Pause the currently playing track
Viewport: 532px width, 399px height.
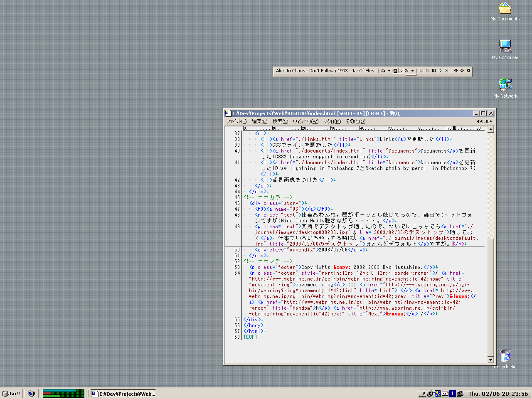click(x=434, y=71)
